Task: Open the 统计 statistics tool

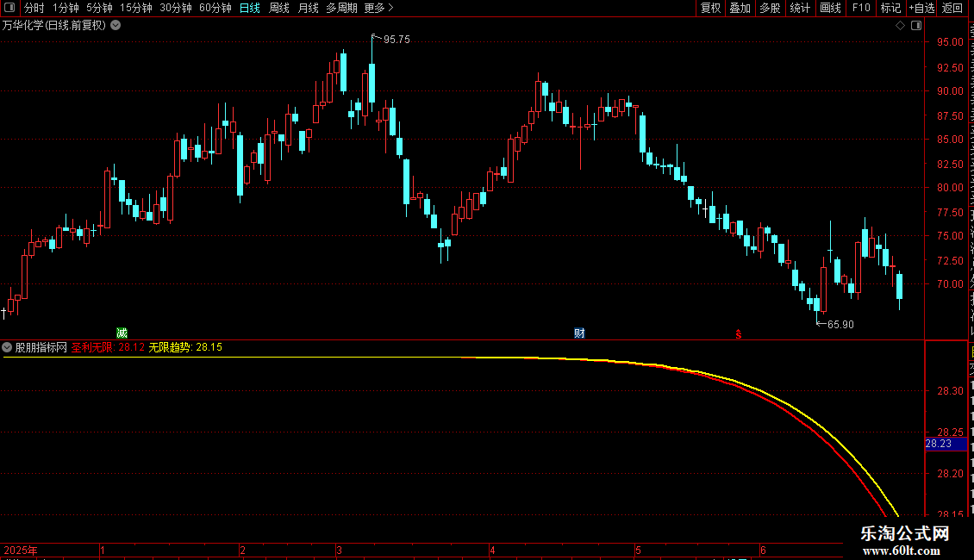Action: point(800,8)
